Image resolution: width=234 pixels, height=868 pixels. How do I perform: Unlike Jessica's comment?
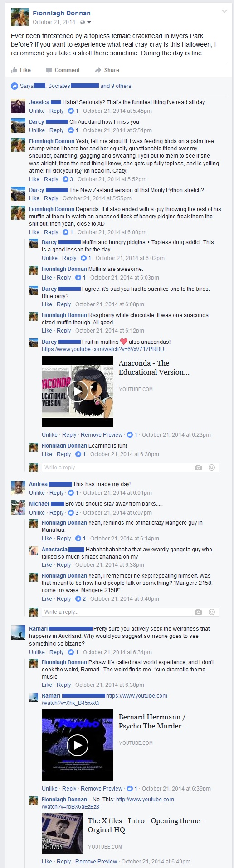[37, 111]
